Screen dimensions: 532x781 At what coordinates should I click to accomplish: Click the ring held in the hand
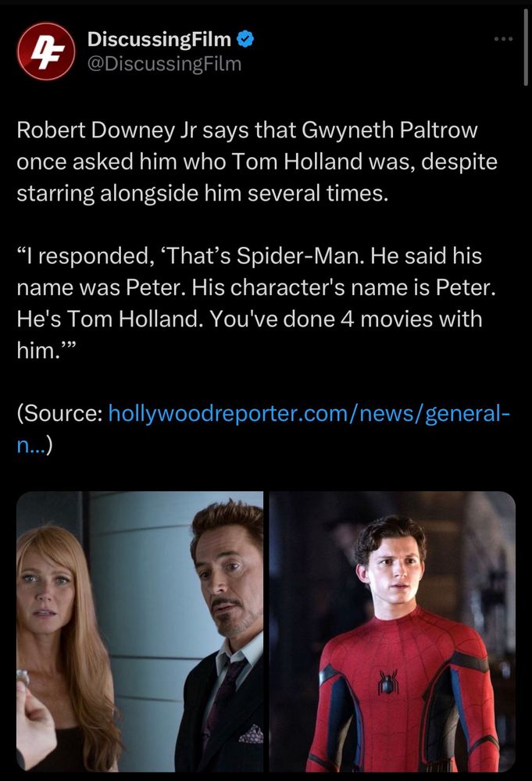(22, 677)
